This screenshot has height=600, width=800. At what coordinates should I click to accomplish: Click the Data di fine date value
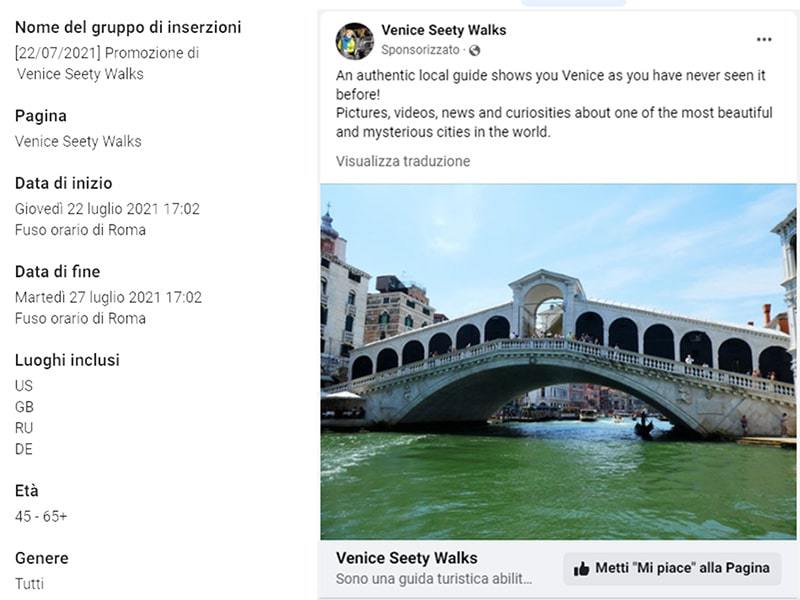coord(108,297)
